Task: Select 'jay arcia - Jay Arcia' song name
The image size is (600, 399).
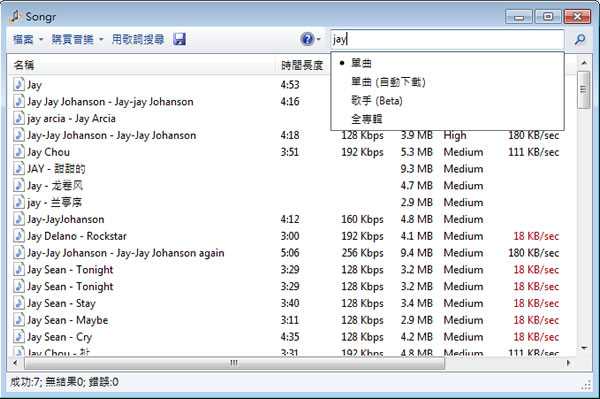Action: coord(71,118)
